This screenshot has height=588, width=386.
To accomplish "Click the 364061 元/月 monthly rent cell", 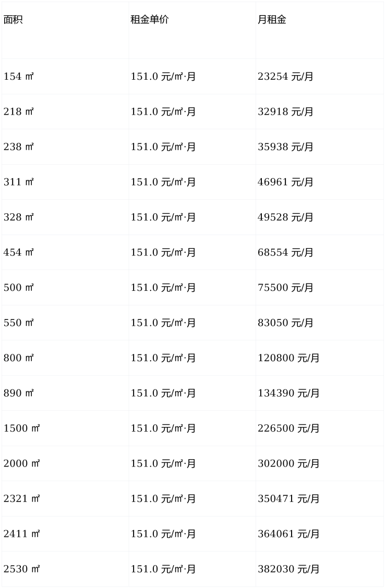I will 288,534.
